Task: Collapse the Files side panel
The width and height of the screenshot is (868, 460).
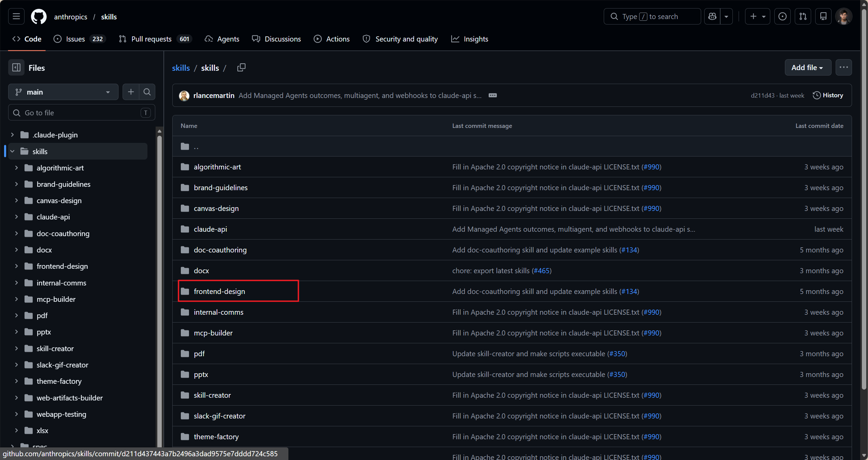Action: point(16,68)
